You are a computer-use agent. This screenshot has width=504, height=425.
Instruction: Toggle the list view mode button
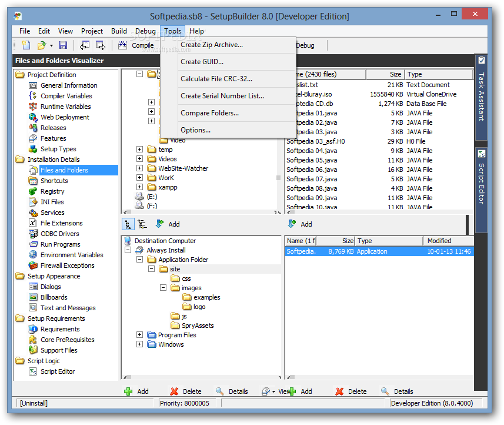[142, 224]
